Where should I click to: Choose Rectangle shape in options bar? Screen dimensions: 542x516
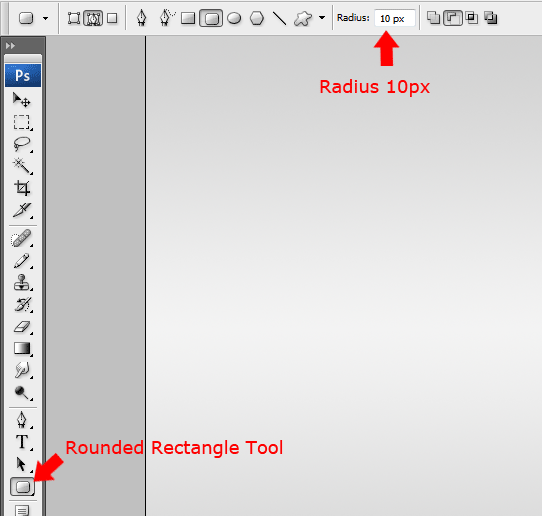(188, 18)
